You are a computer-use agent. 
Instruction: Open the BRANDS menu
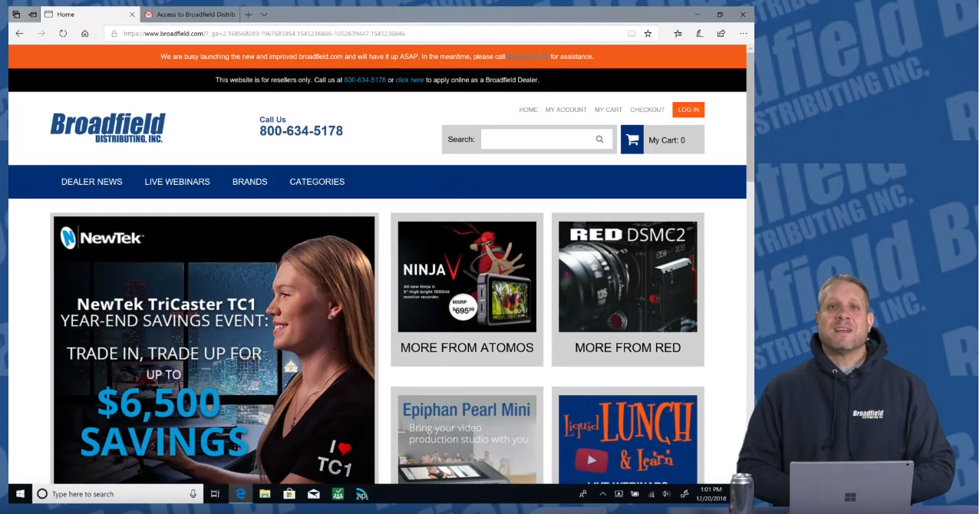point(250,182)
